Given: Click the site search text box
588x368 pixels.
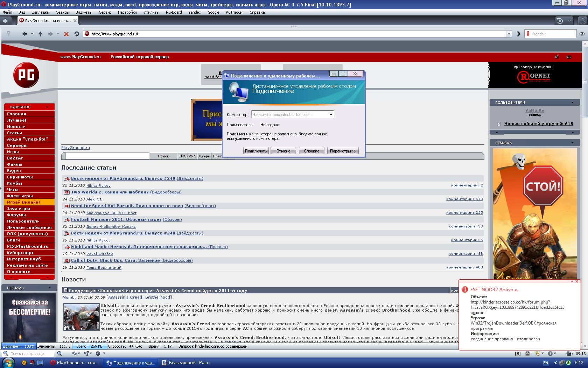Looking at the screenshot, I should click(107, 156).
